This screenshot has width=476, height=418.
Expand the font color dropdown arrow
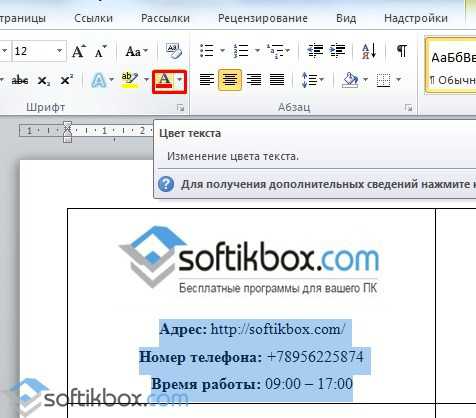pyautogui.click(x=180, y=80)
